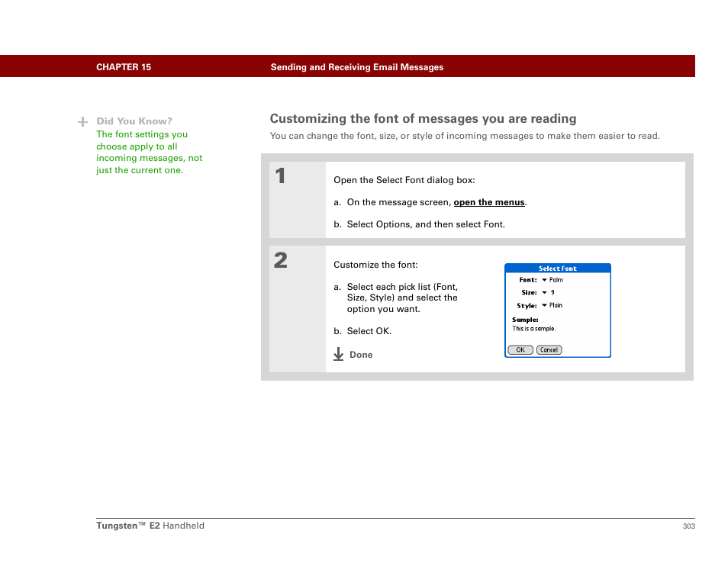Click the CHAPTER 15 header label
This screenshot has width=728, height=563.
(124, 67)
